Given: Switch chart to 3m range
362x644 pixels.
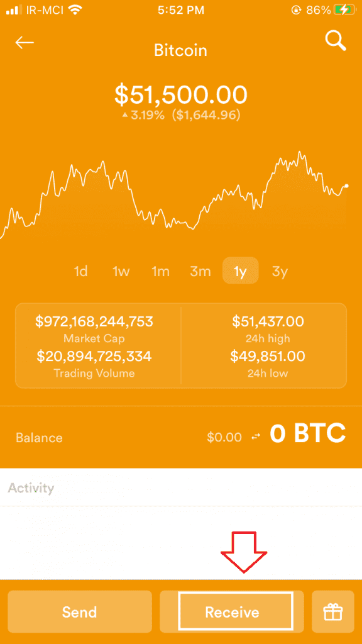Looking at the screenshot, I should click(x=200, y=271).
